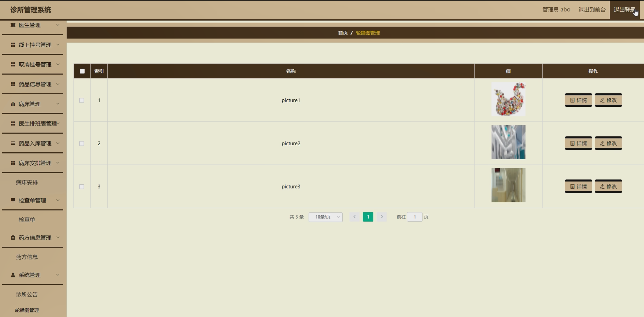Image resolution: width=644 pixels, height=317 pixels.
Task: Open the 10条/页 page size dropdown
Action: [326, 217]
